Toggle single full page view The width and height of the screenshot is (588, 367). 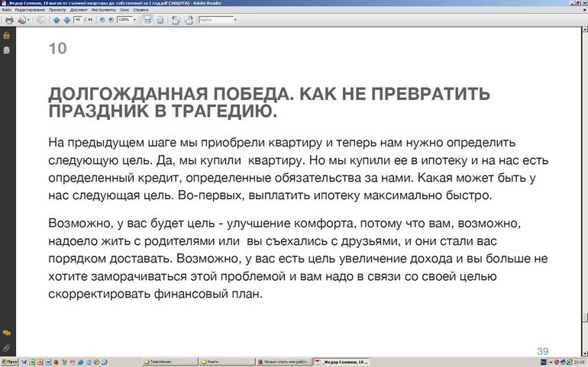pos(160,20)
